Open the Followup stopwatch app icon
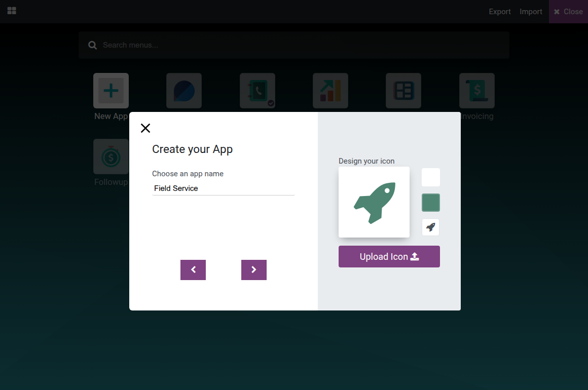Screen dimensions: 588x390 (111, 157)
